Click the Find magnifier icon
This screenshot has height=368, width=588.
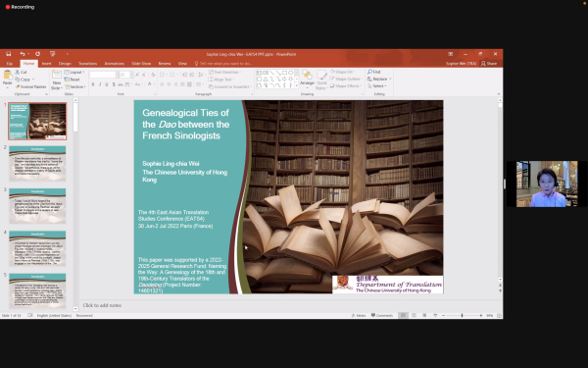(x=369, y=72)
